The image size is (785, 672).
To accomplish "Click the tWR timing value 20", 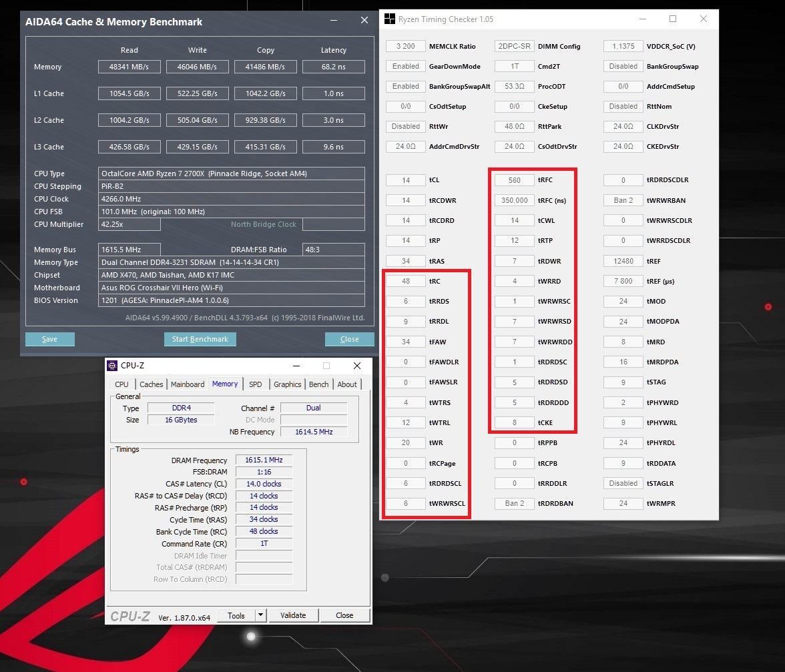I will 406,443.
